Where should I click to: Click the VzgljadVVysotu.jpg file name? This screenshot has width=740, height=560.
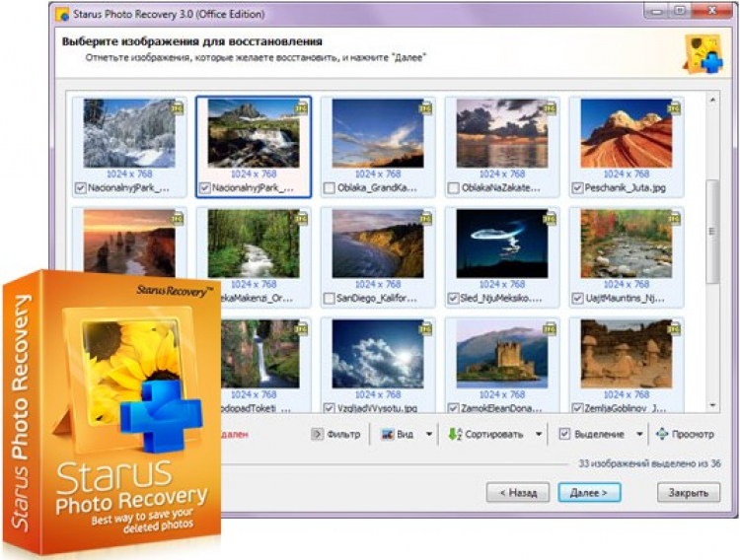[377, 408]
